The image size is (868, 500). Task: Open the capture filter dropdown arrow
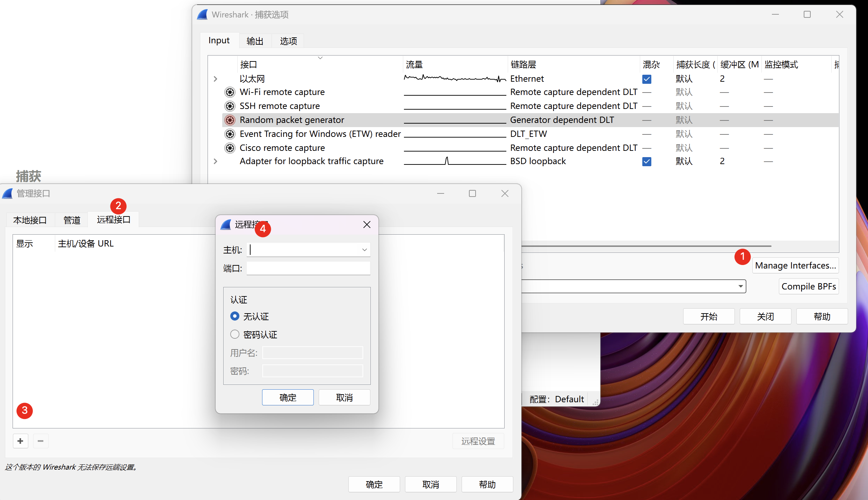[x=740, y=286]
